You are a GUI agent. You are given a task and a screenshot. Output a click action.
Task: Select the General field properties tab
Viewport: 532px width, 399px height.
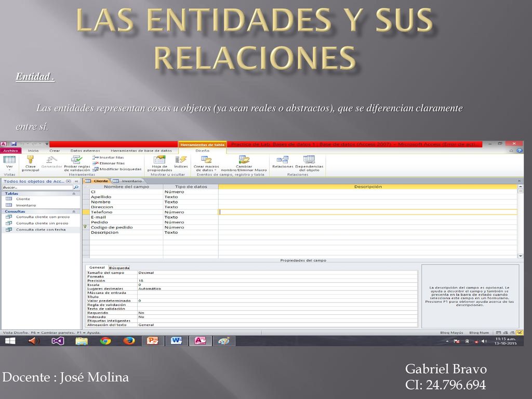tap(97, 268)
